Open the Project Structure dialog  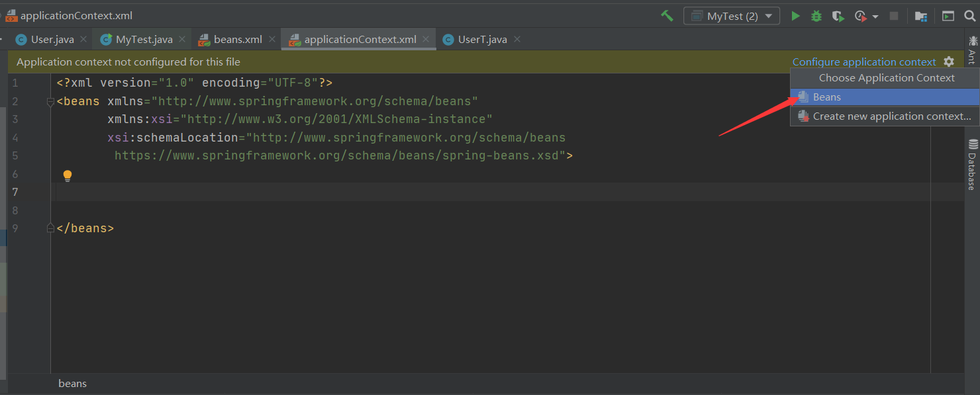pyautogui.click(x=920, y=16)
